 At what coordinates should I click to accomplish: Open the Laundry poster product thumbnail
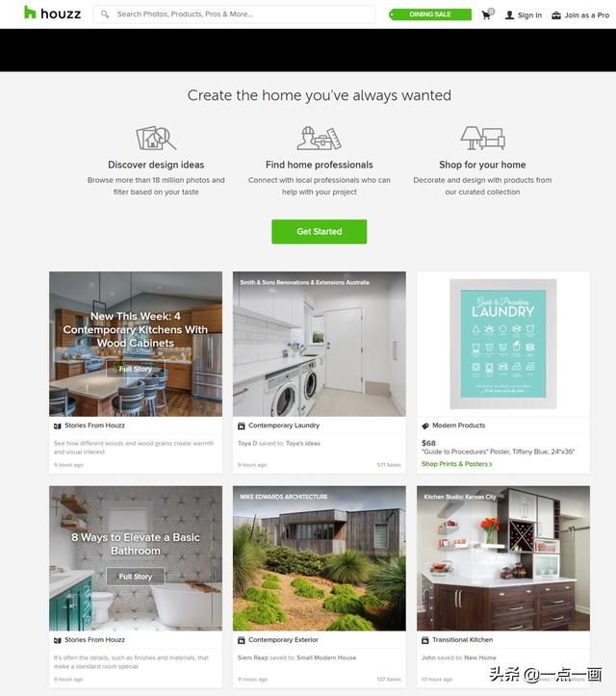[x=502, y=344]
